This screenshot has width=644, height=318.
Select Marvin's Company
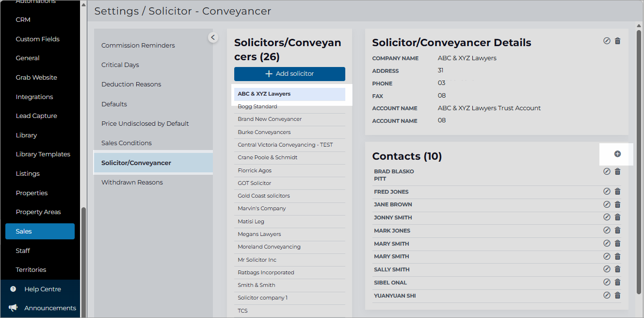click(x=290, y=208)
